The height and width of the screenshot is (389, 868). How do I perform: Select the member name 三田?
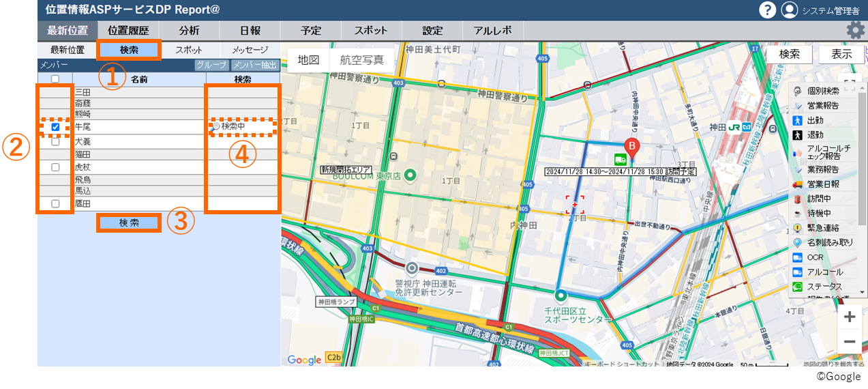click(83, 91)
